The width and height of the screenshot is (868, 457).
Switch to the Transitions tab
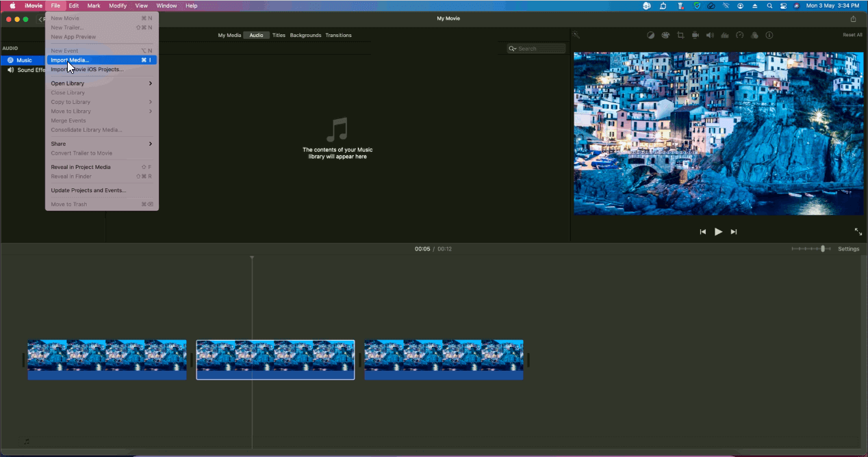pyautogui.click(x=338, y=35)
